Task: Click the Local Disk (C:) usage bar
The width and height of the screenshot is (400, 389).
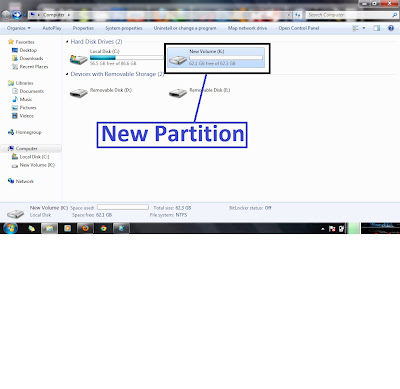Action: (x=126, y=58)
